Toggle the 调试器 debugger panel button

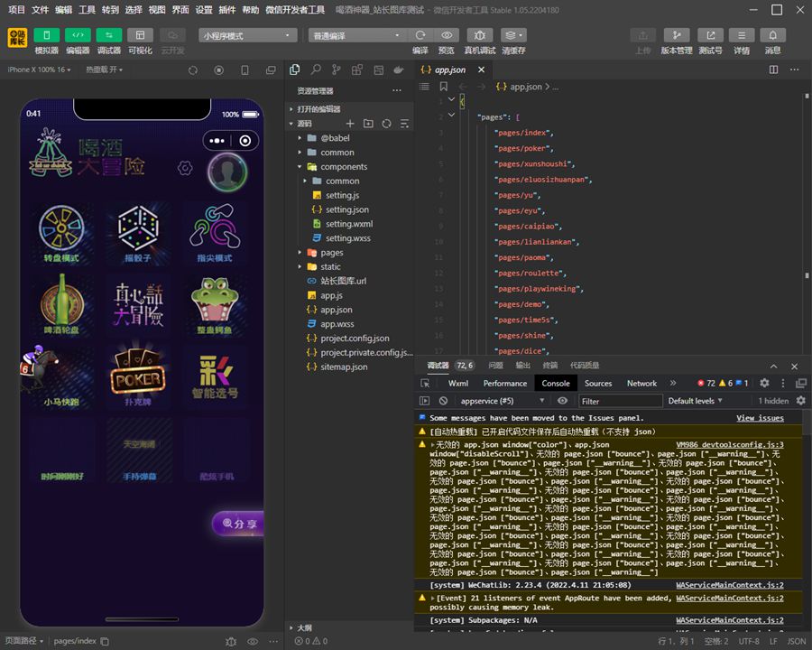point(108,34)
